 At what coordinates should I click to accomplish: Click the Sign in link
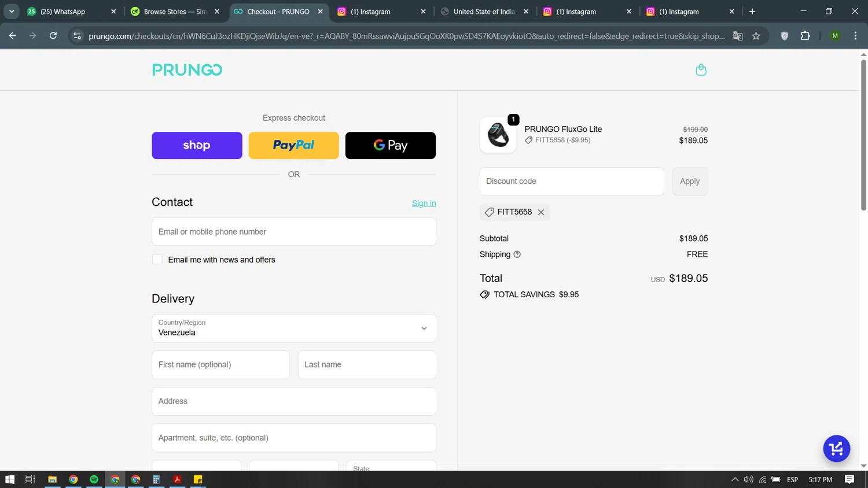(x=424, y=203)
